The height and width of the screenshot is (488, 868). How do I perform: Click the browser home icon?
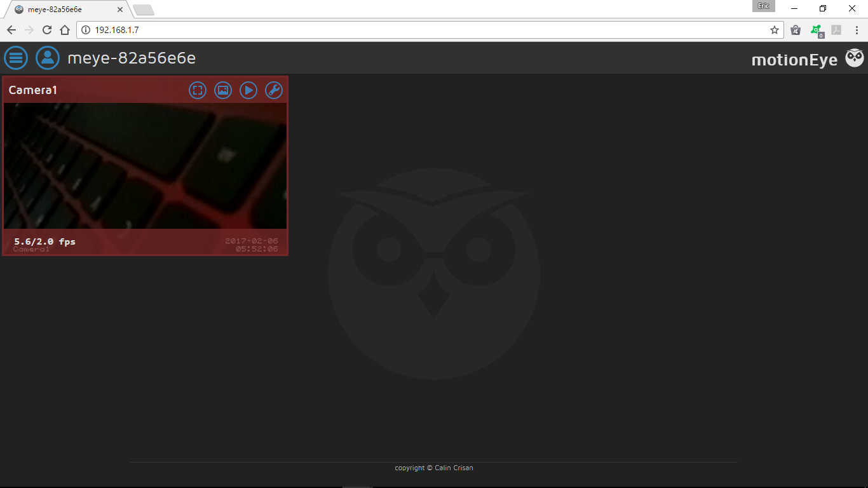(x=65, y=29)
